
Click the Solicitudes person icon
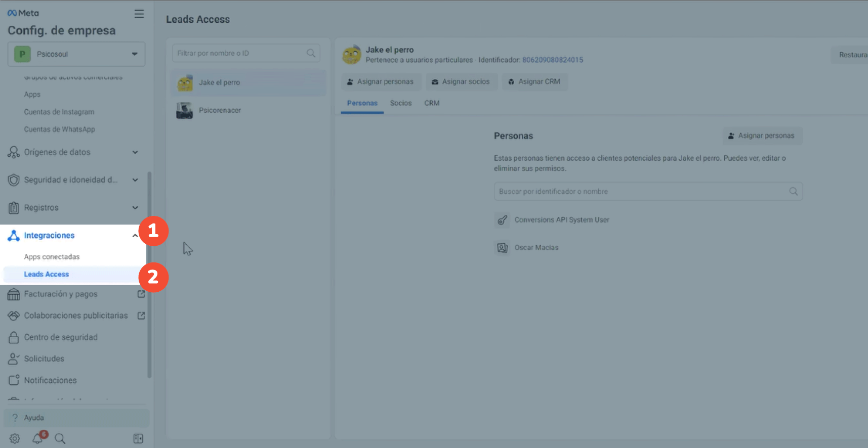tap(14, 359)
